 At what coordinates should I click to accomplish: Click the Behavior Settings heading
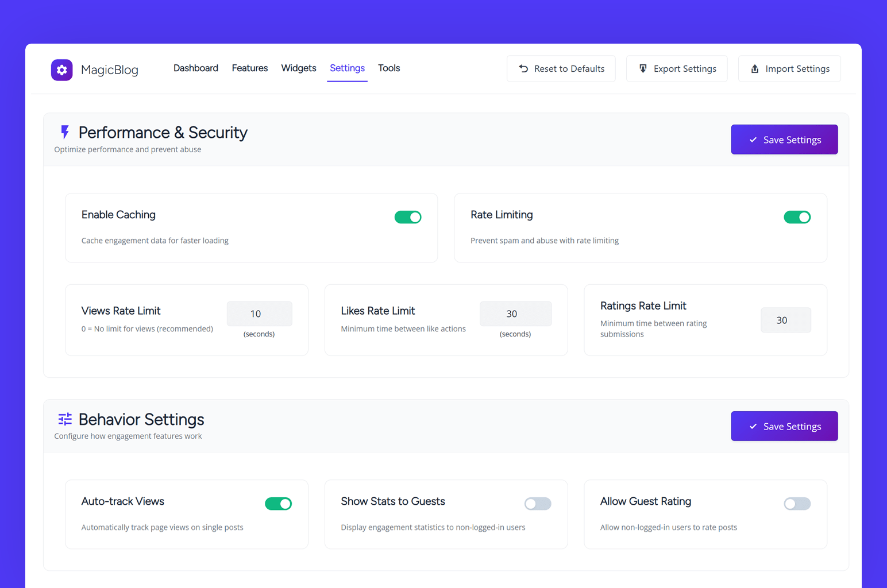(x=141, y=420)
